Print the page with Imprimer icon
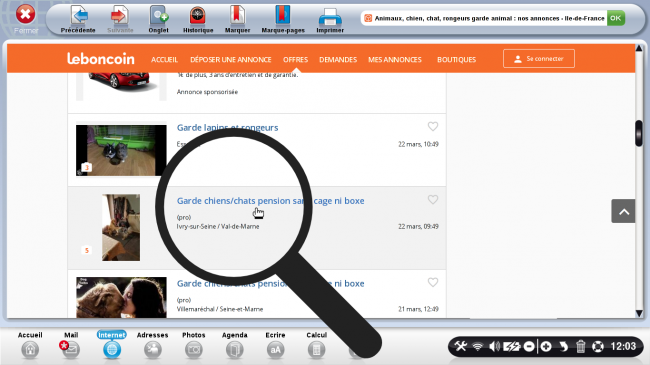Screen dimensions: 650x365 pos(330,17)
